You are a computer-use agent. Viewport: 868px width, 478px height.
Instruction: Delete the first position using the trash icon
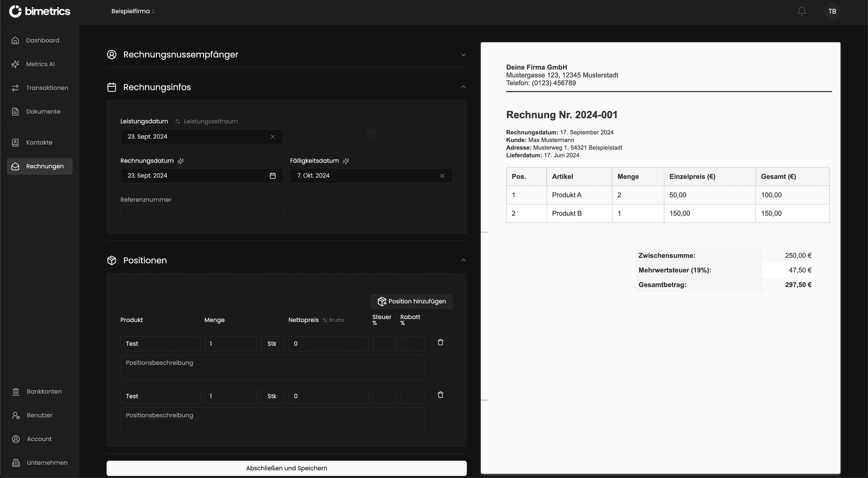click(440, 342)
